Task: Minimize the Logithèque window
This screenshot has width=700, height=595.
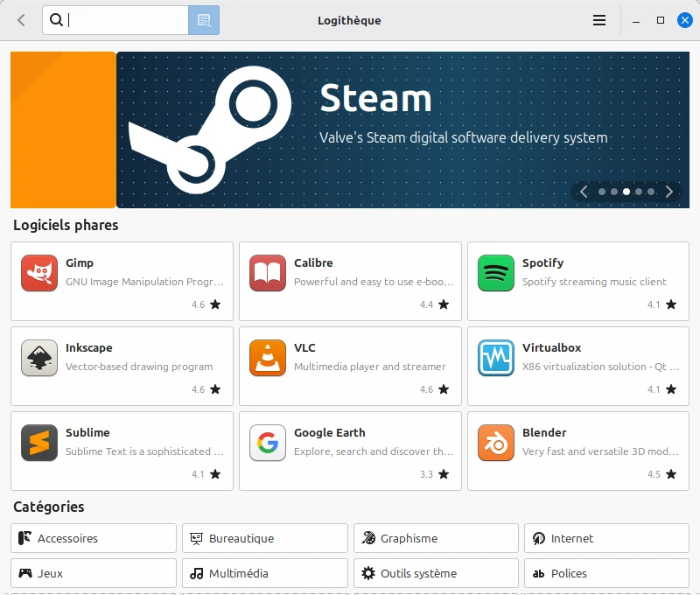Action: [x=636, y=21]
